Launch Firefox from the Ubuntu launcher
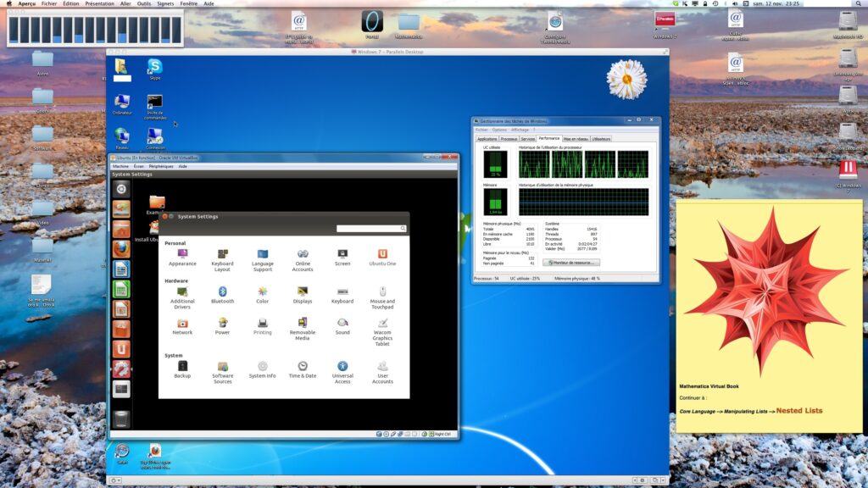This screenshot has height=488, width=868. (x=121, y=249)
